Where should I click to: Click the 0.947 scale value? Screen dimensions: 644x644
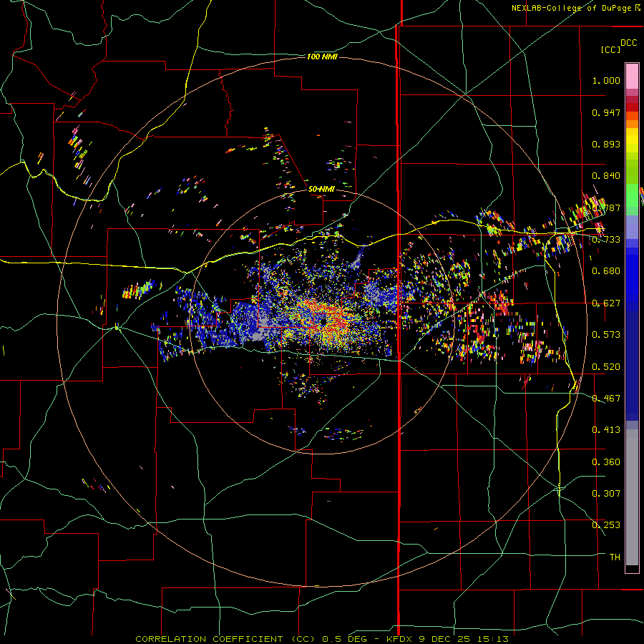[x=606, y=112]
